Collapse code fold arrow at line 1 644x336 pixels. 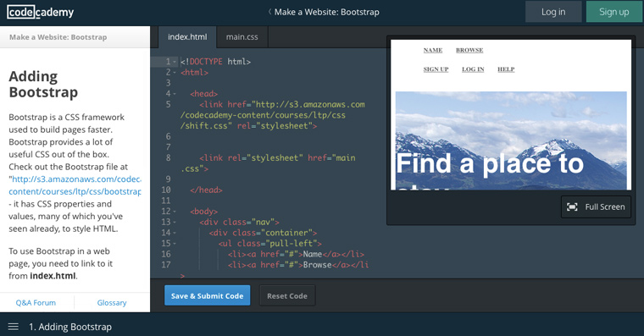pyautogui.click(x=175, y=62)
